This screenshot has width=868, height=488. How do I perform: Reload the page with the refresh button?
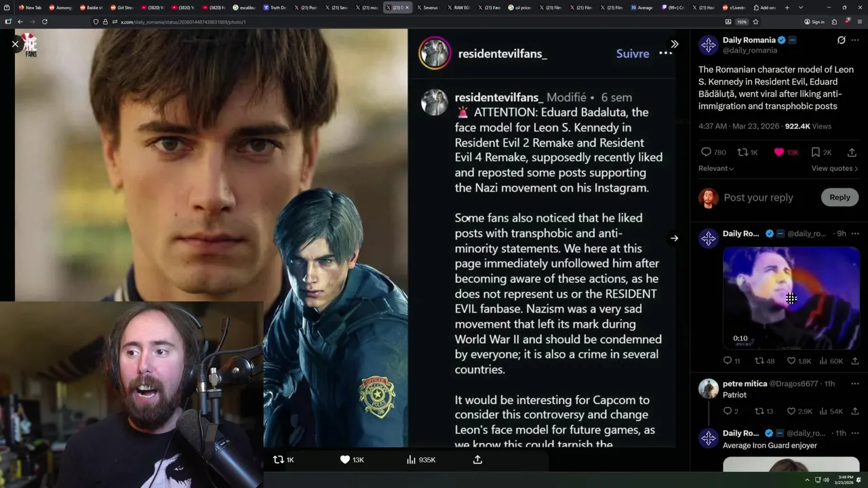coord(45,22)
